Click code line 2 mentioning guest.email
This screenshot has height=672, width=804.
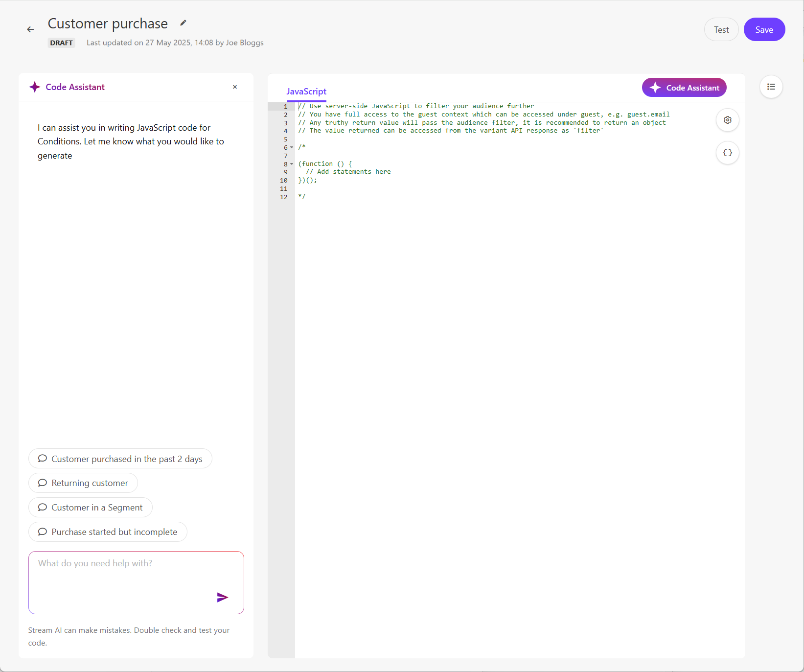[x=484, y=115]
